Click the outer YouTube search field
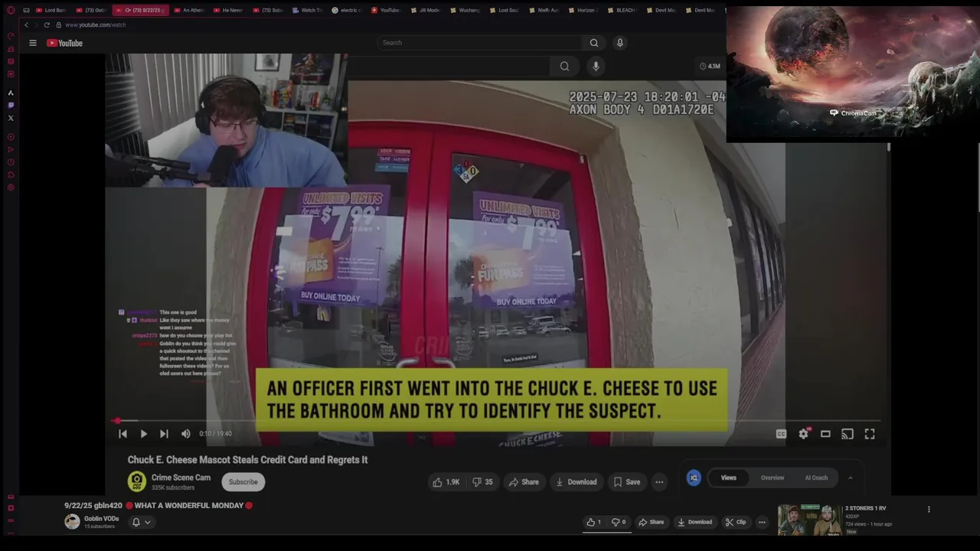 point(479,43)
